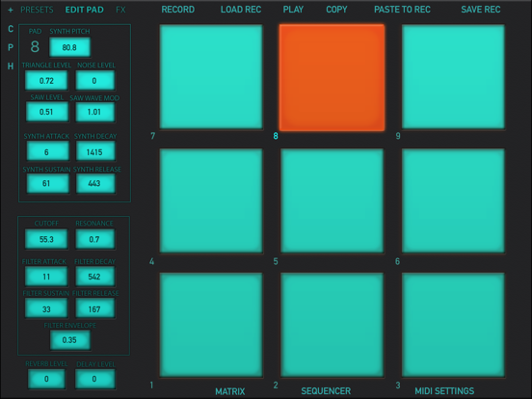
Task: Tap pad 6
Action: 453,200
